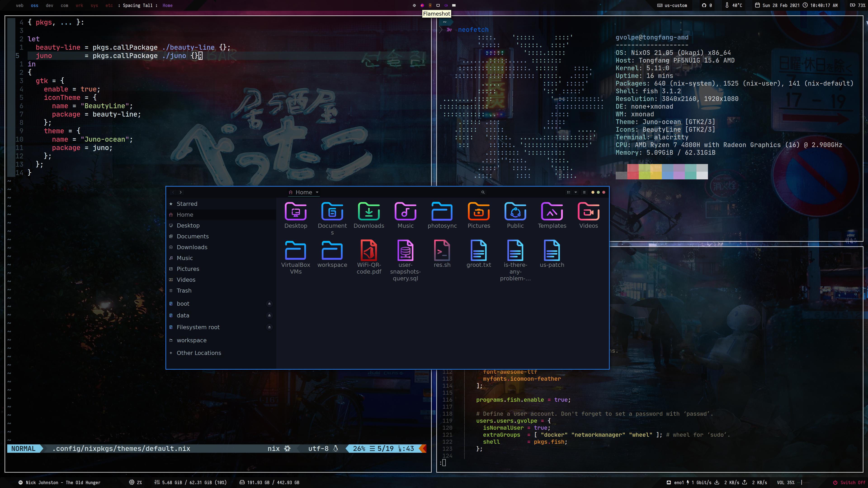Click the search icon in file manager

[483, 192]
